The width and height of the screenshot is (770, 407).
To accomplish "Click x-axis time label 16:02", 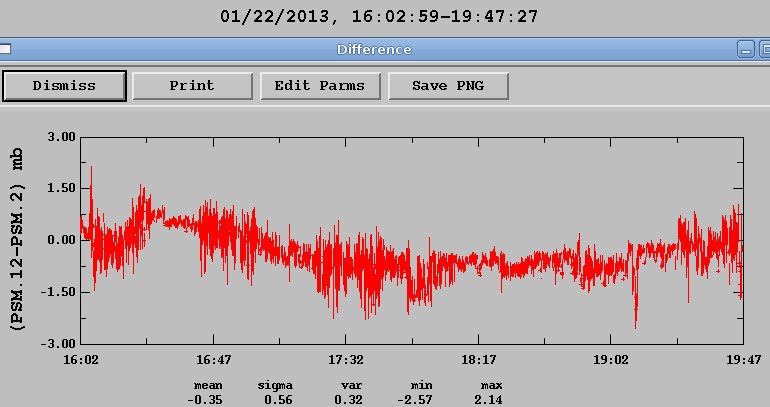I will pos(81,360).
